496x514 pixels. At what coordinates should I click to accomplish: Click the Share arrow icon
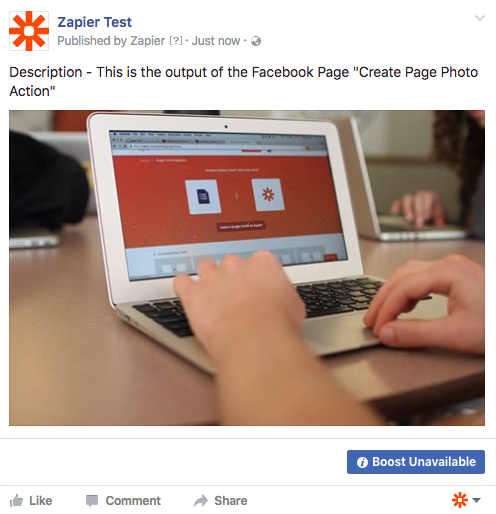tap(201, 501)
